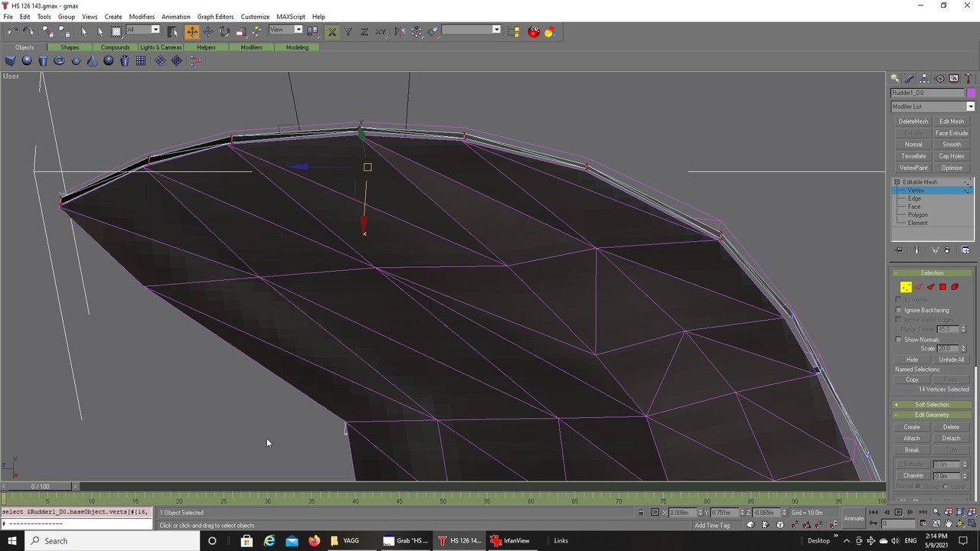Expand the Soft Selection rollout
This screenshot has height=551, width=980.
[931, 405]
